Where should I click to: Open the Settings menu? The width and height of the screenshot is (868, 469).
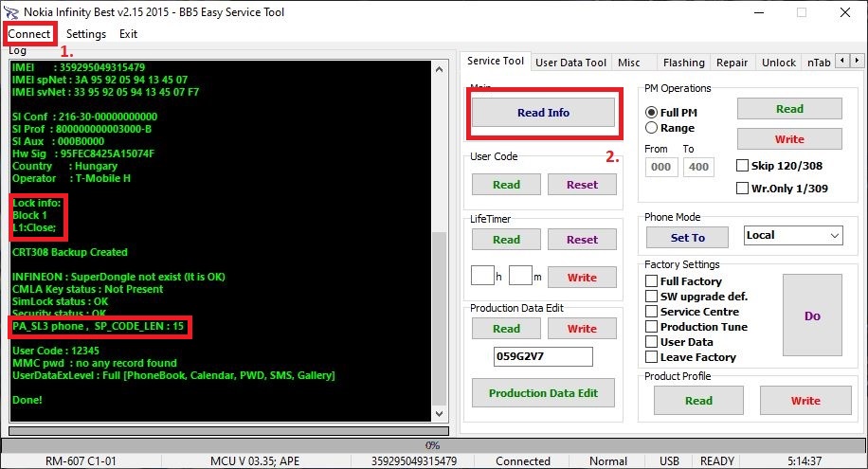(x=86, y=34)
